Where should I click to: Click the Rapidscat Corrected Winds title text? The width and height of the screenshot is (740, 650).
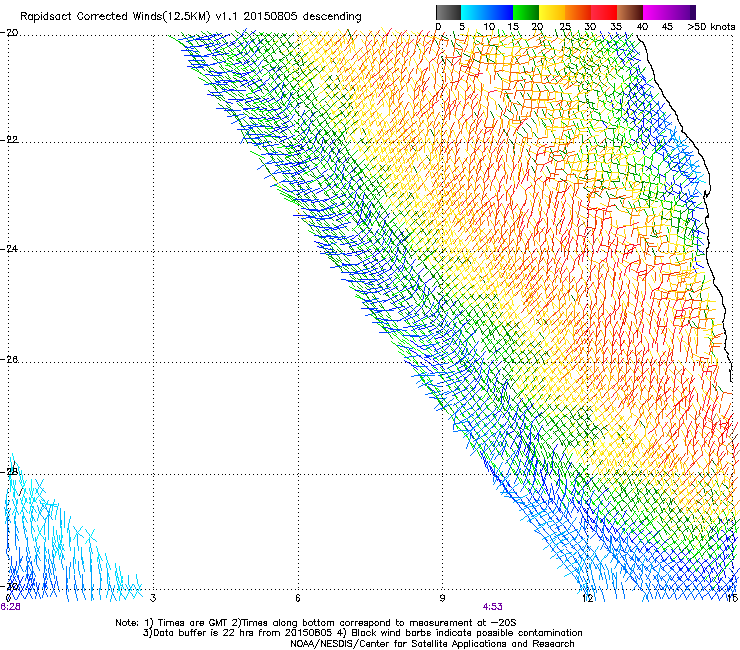point(191,17)
